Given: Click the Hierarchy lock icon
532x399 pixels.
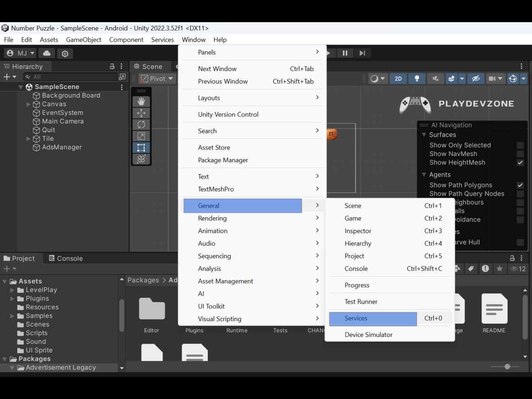Looking at the screenshot, I should pos(112,66).
